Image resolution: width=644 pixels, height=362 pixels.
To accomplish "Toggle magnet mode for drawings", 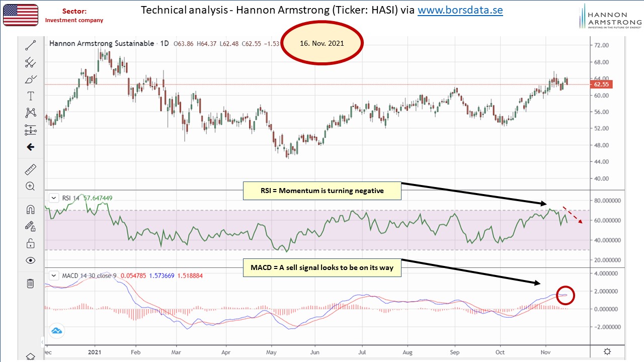I will click(x=30, y=209).
